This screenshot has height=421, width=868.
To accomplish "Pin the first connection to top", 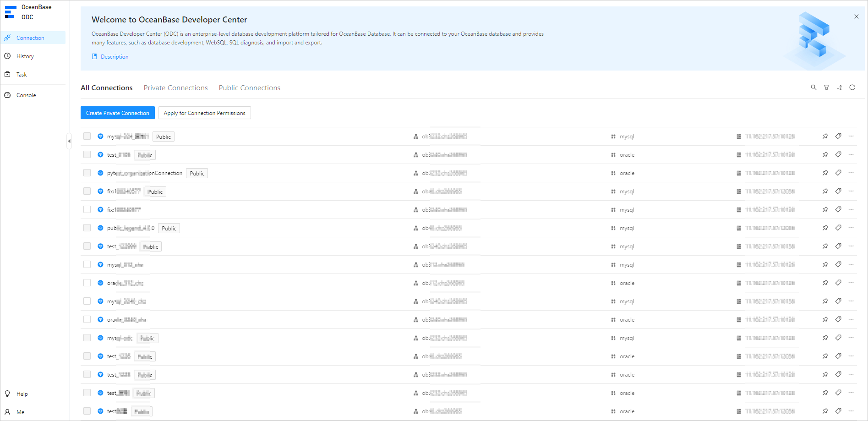I will (825, 137).
